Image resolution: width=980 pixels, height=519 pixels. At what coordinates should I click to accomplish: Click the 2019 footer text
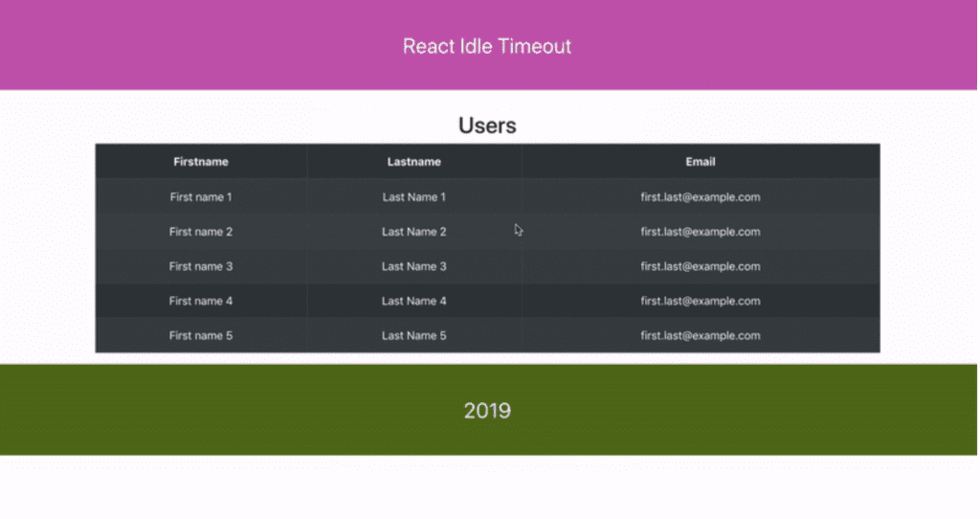[487, 411]
